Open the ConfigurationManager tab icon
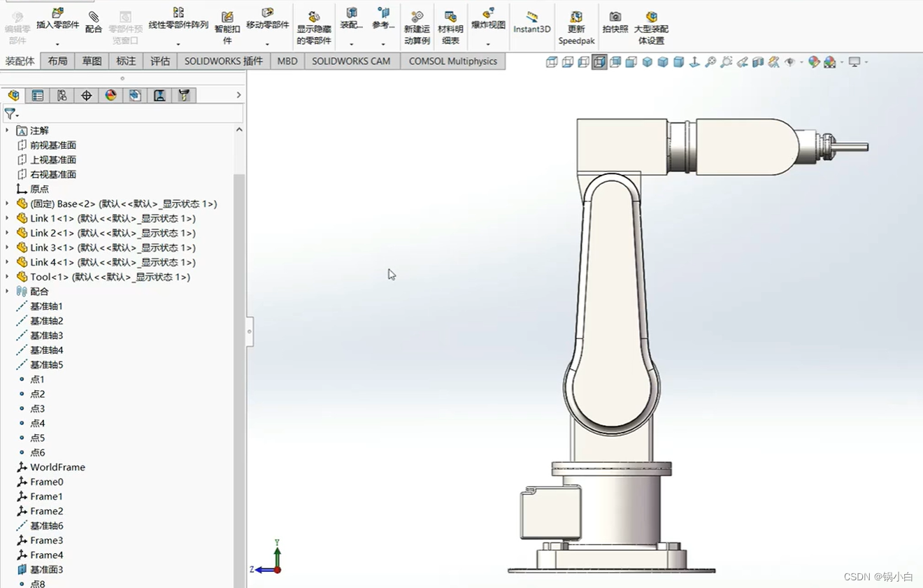Viewport: 923px width, 588px height. (62, 96)
